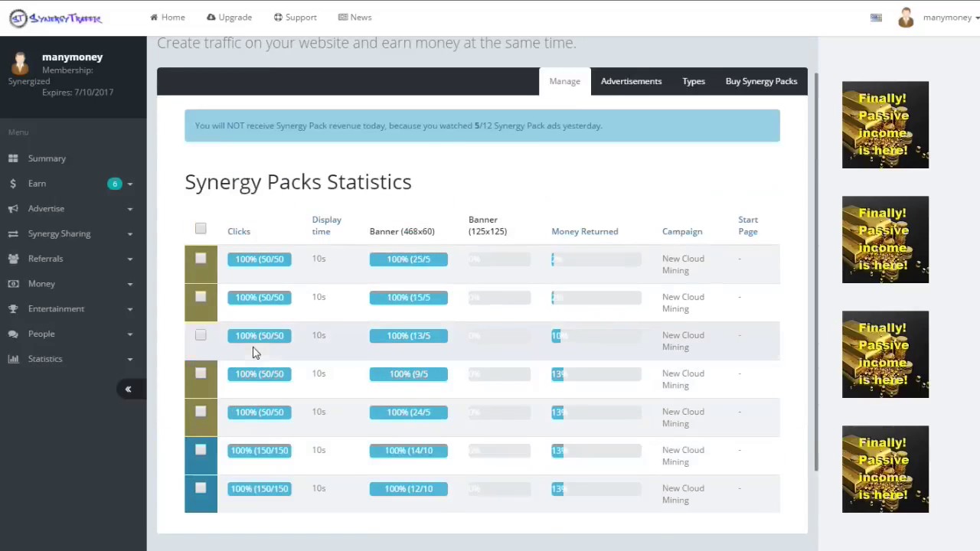
Task: Click the Upgrade cloud icon
Action: (x=211, y=17)
